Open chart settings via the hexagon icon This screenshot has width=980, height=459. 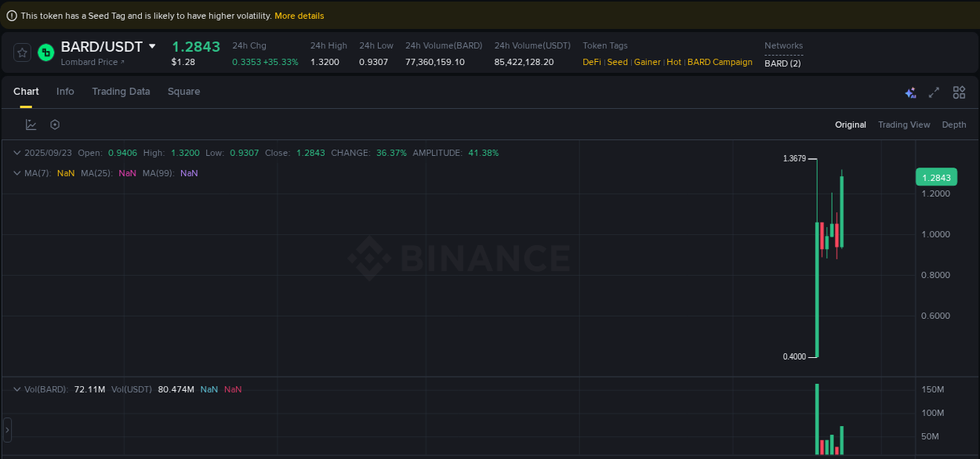54,124
